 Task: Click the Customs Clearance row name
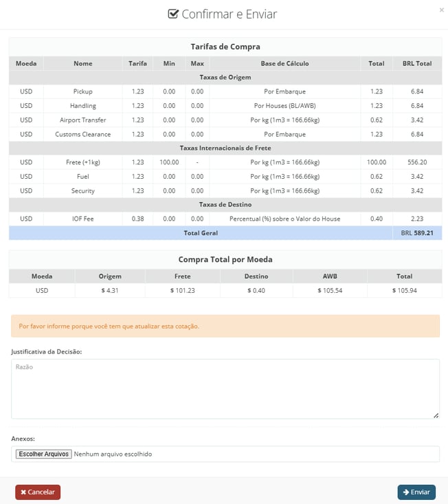(x=82, y=134)
